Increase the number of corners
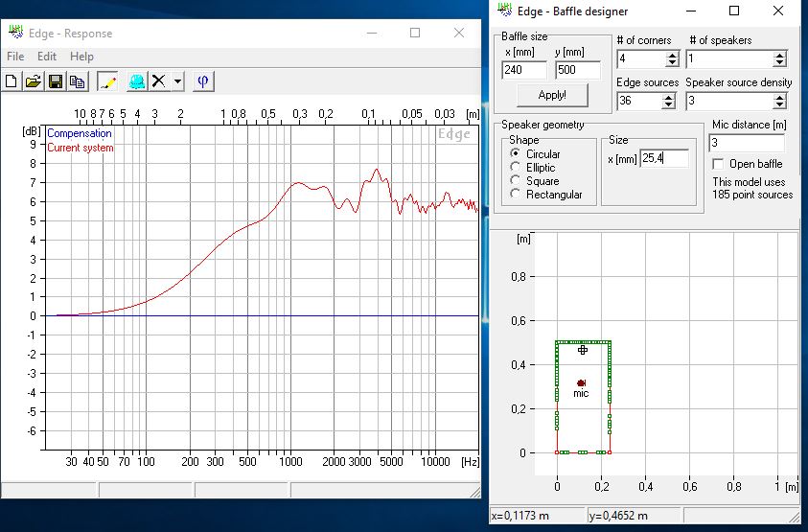The height and width of the screenshot is (532, 808). (672, 55)
